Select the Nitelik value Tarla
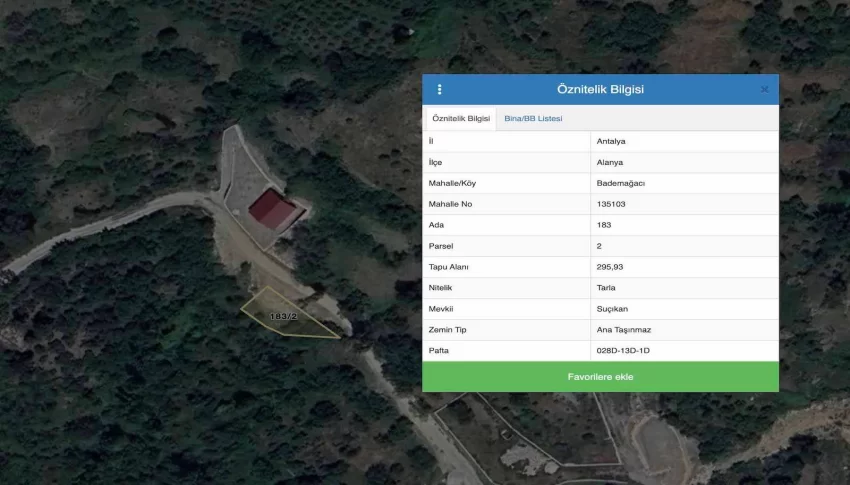Image resolution: width=850 pixels, height=485 pixels. pos(607,288)
